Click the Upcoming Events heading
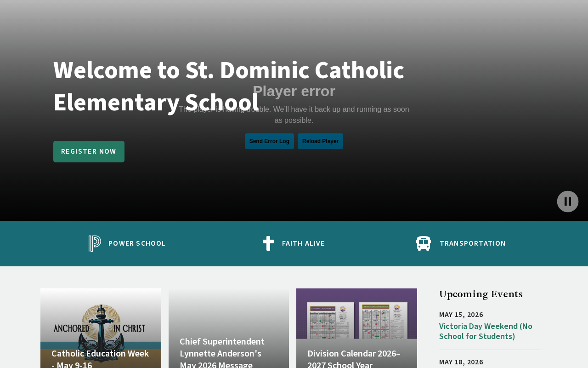Screen dimensions: 588x368 coord(481,294)
